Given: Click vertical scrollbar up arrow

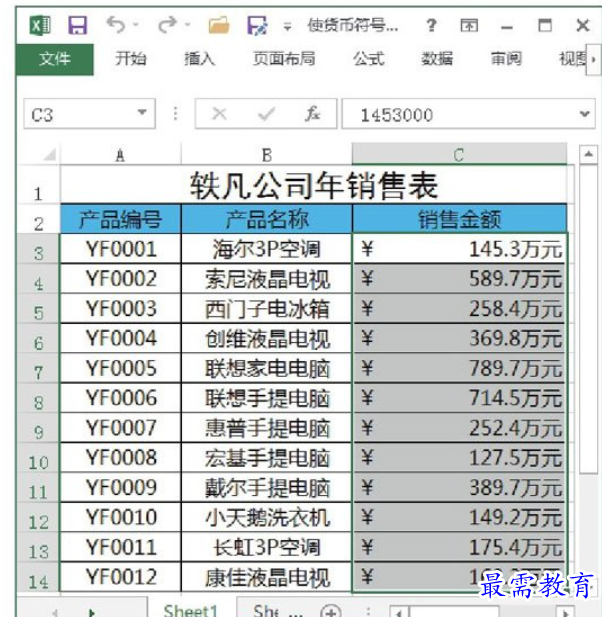Looking at the screenshot, I should (588, 154).
